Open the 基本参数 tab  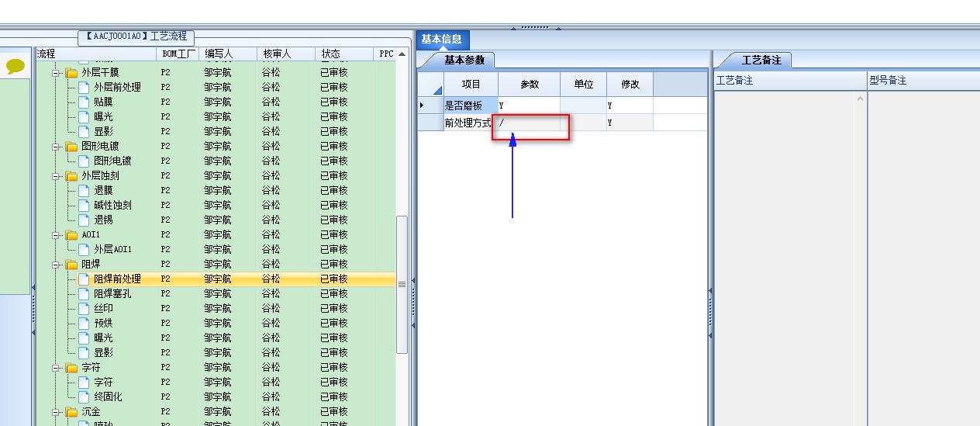tap(464, 60)
